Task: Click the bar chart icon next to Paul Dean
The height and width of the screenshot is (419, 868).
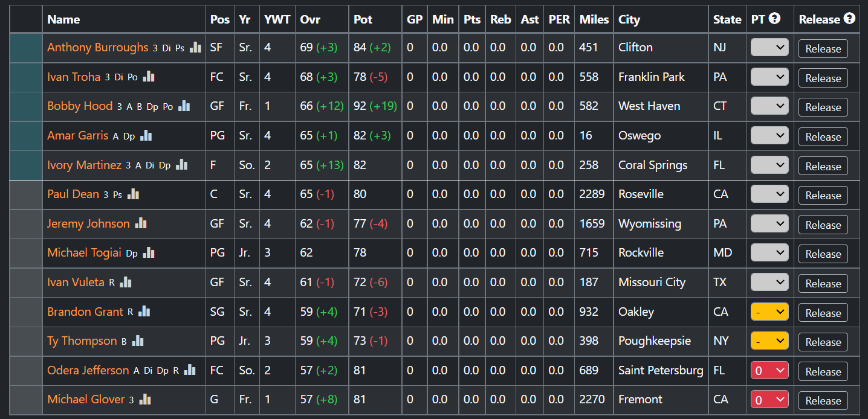Action: point(133,194)
